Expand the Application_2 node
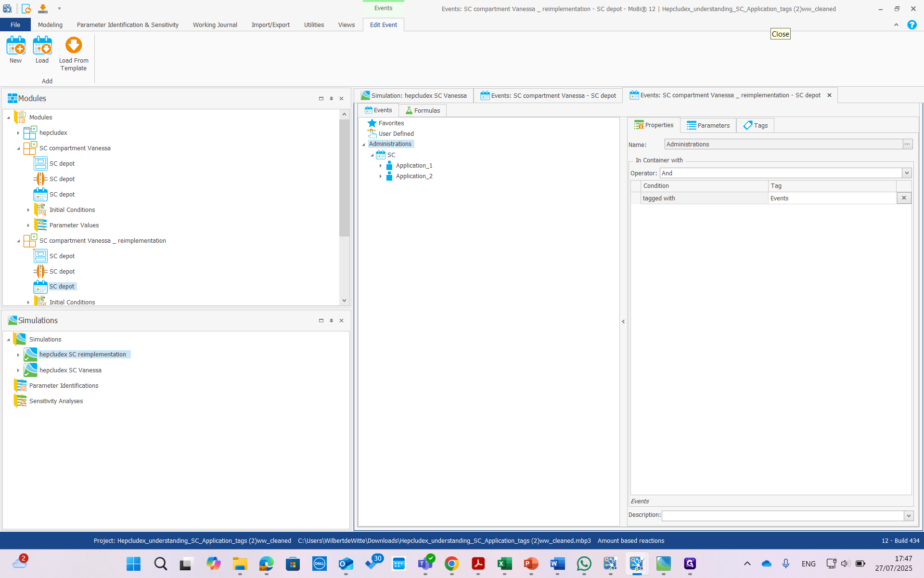 click(380, 176)
